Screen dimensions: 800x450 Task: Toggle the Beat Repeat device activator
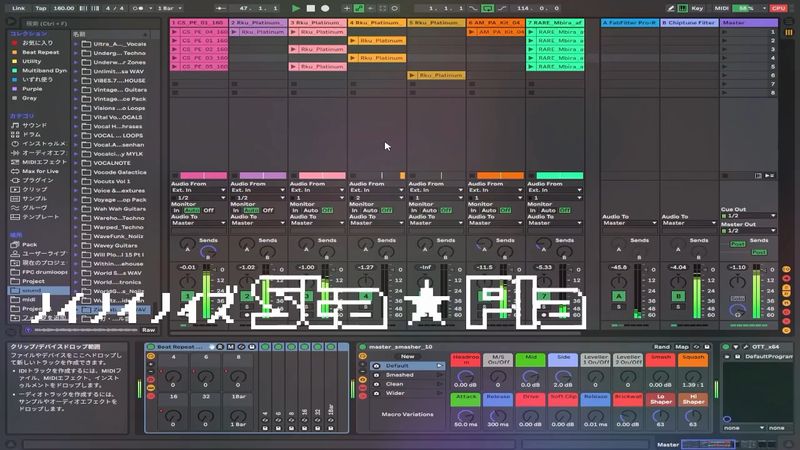(151, 347)
